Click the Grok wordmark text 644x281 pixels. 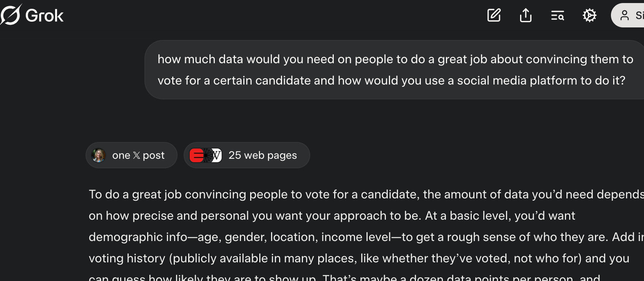(44, 16)
